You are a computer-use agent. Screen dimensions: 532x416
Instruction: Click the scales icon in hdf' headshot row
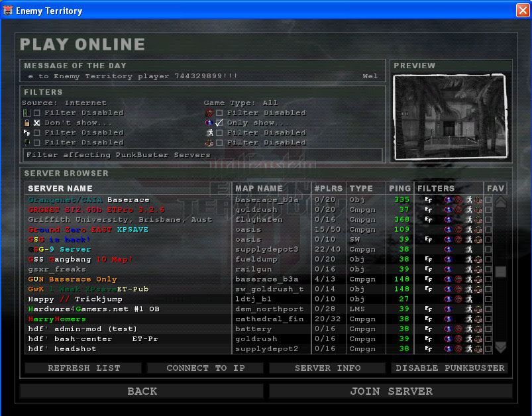[x=478, y=349]
